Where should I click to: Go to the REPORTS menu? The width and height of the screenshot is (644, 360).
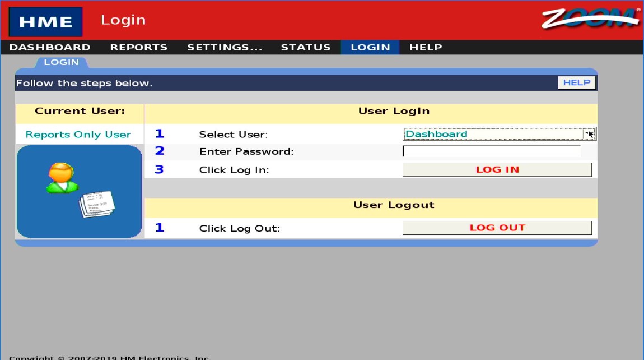(x=138, y=47)
